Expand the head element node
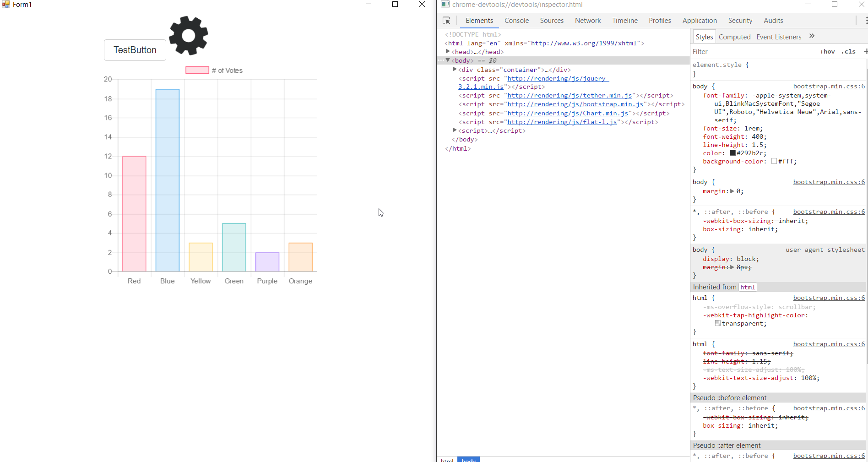 tap(448, 52)
